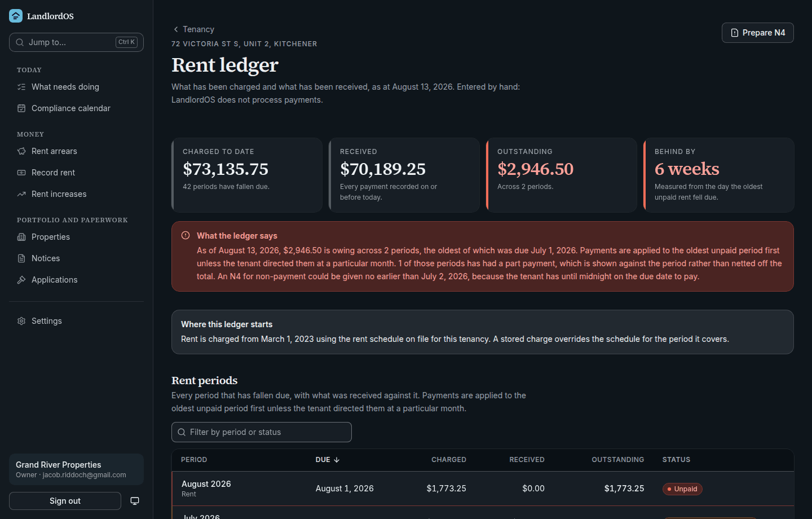The image size is (812, 519).
Task: Click Filter by period or status field
Action: 262,432
